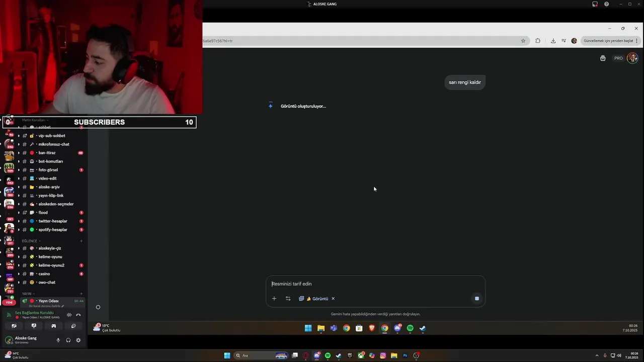Open Chrome downloads icon
This screenshot has width=644, height=362.
[553, 41]
